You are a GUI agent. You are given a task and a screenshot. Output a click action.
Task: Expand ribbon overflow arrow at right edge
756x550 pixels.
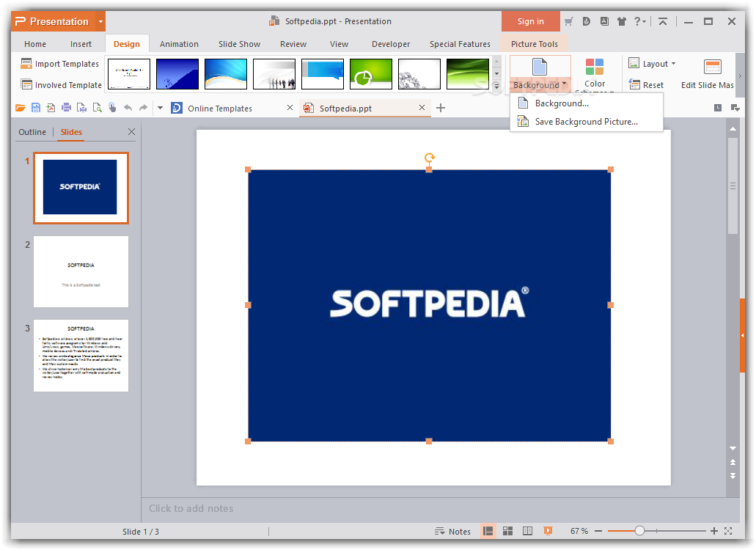coord(740,76)
